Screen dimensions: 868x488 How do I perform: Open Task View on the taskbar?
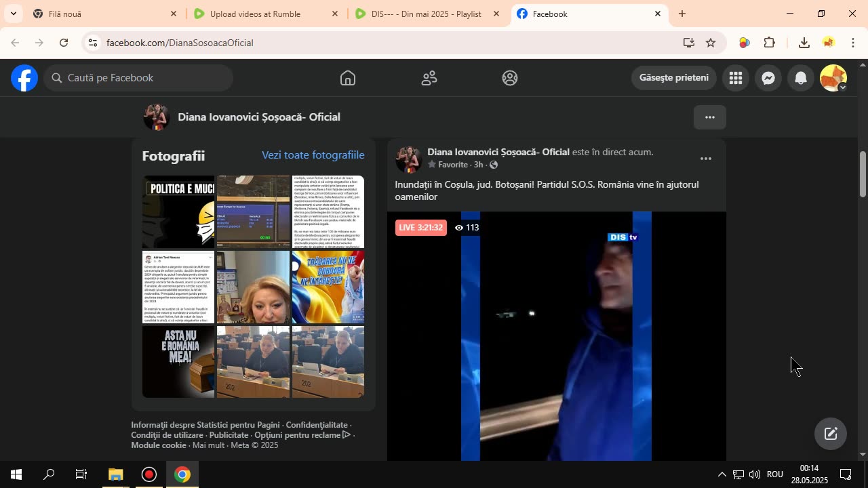(x=81, y=474)
